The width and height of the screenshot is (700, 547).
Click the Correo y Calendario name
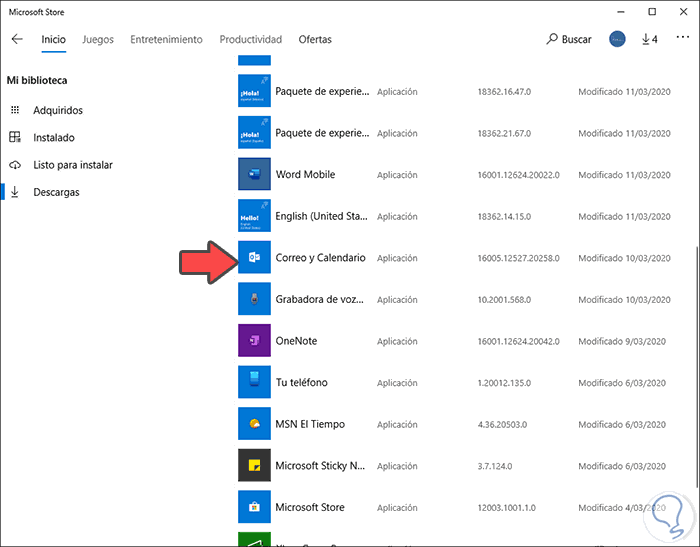pyautogui.click(x=320, y=258)
